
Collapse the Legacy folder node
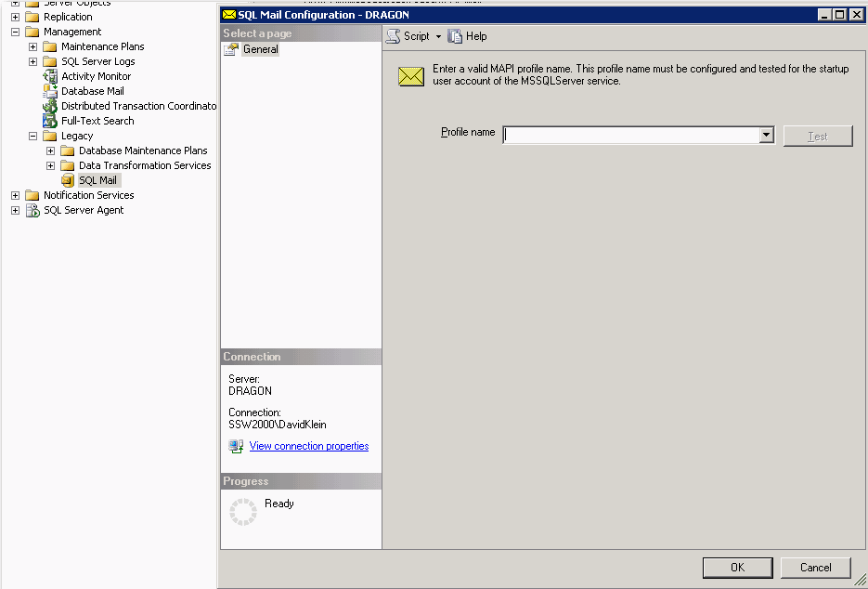(x=32, y=136)
